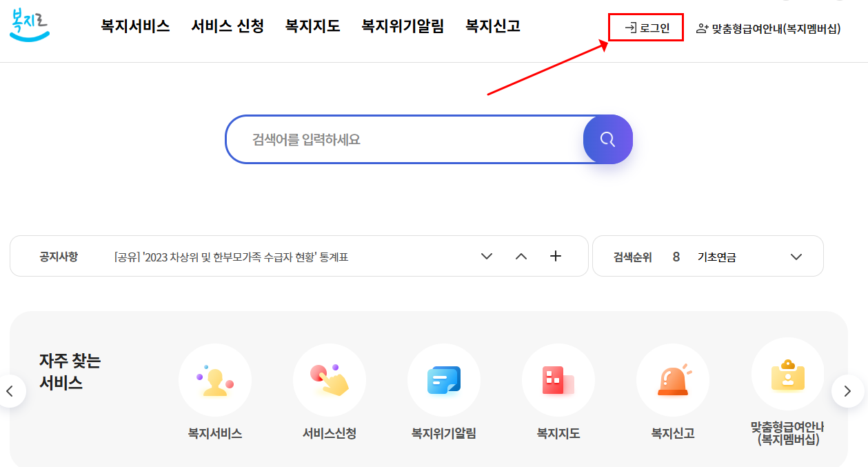This screenshot has width=868, height=467.
Task: Open the 복지위기알림 navigation menu
Action: click(x=402, y=26)
